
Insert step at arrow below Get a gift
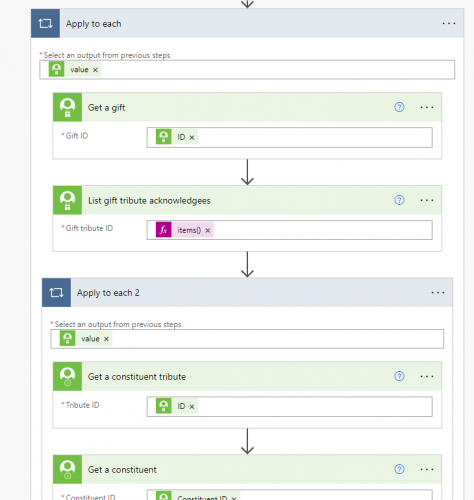point(247,172)
